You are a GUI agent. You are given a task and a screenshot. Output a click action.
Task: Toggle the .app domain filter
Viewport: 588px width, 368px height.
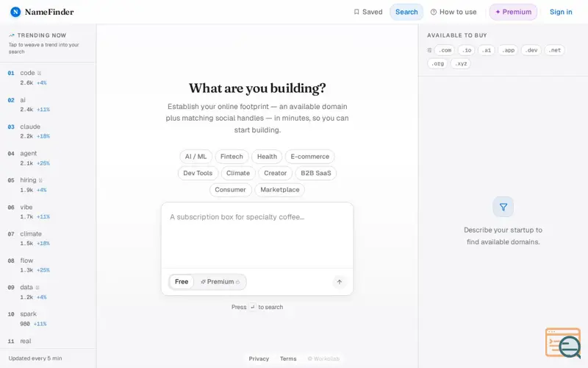pyautogui.click(x=508, y=50)
